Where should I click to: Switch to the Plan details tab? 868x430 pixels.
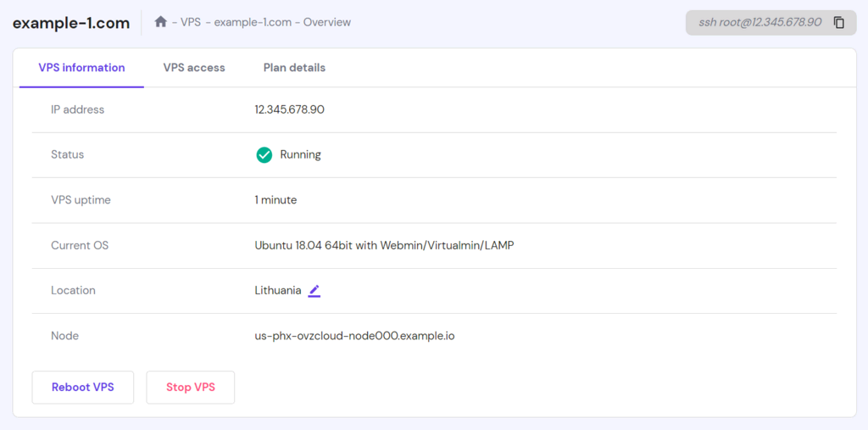pyautogui.click(x=294, y=68)
